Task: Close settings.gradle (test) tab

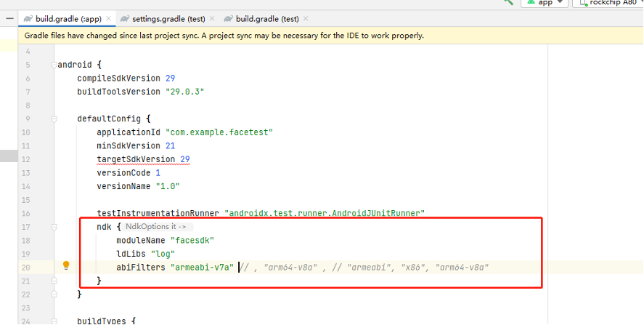Action: [x=212, y=18]
